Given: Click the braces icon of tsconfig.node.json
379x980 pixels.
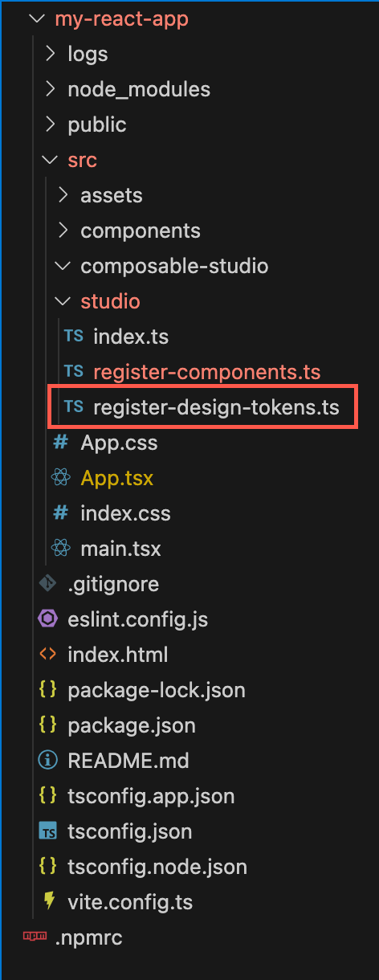Looking at the screenshot, I should coord(47,867).
